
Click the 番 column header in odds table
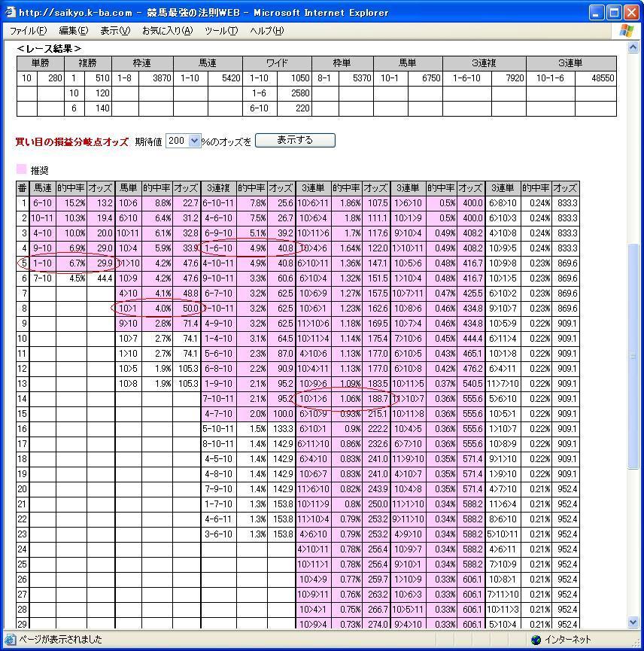pos(22,188)
